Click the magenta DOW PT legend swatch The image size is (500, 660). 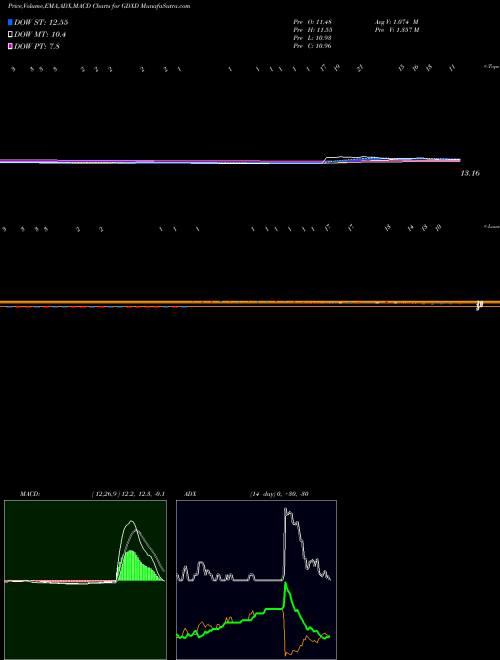(10, 46)
